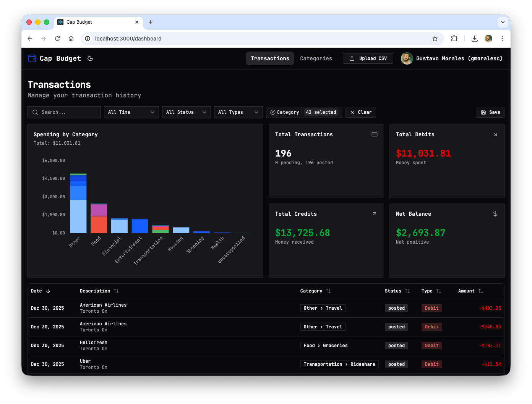Click the Save button
This screenshot has height=404, width=532.
pyautogui.click(x=490, y=112)
